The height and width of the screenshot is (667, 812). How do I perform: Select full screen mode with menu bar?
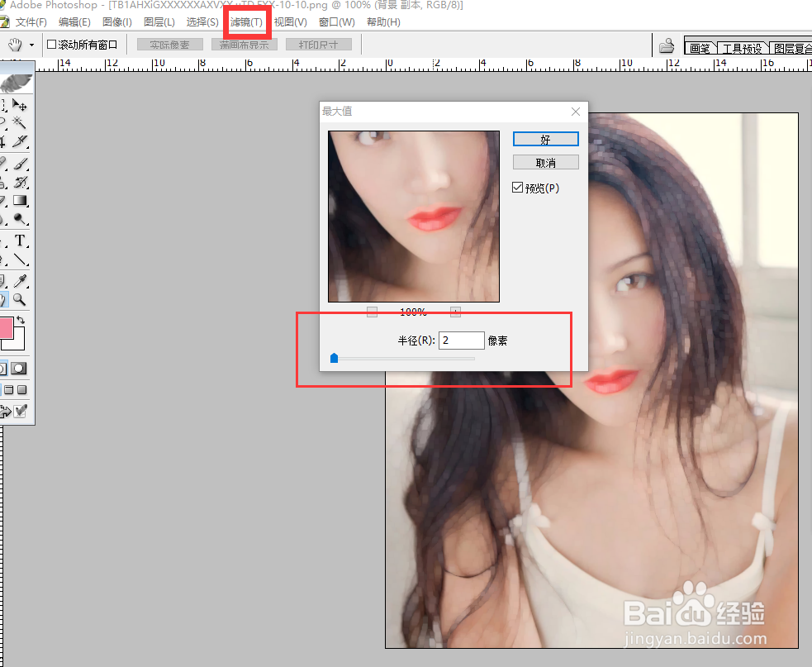pos(9,390)
